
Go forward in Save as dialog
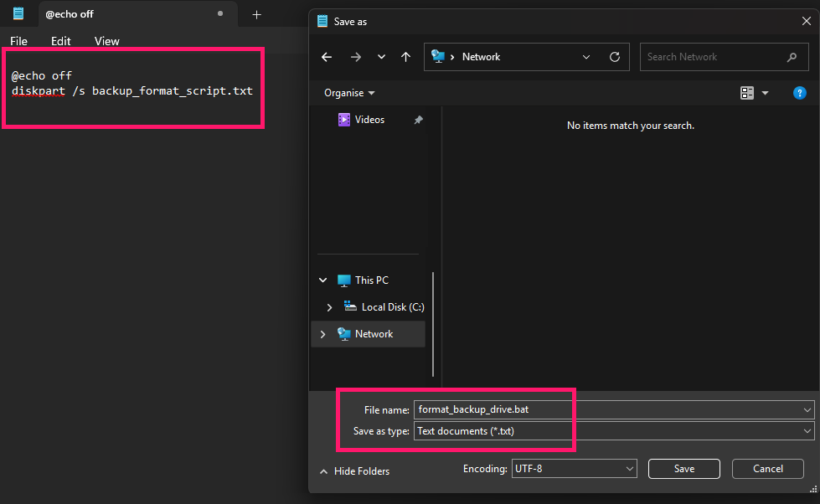tap(356, 57)
